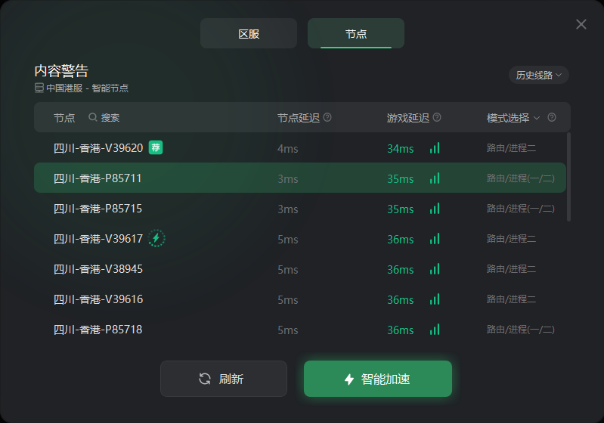The image size is (604, 423).
Task: Open the 历史线路 dropdown
Action: point(539,75)
